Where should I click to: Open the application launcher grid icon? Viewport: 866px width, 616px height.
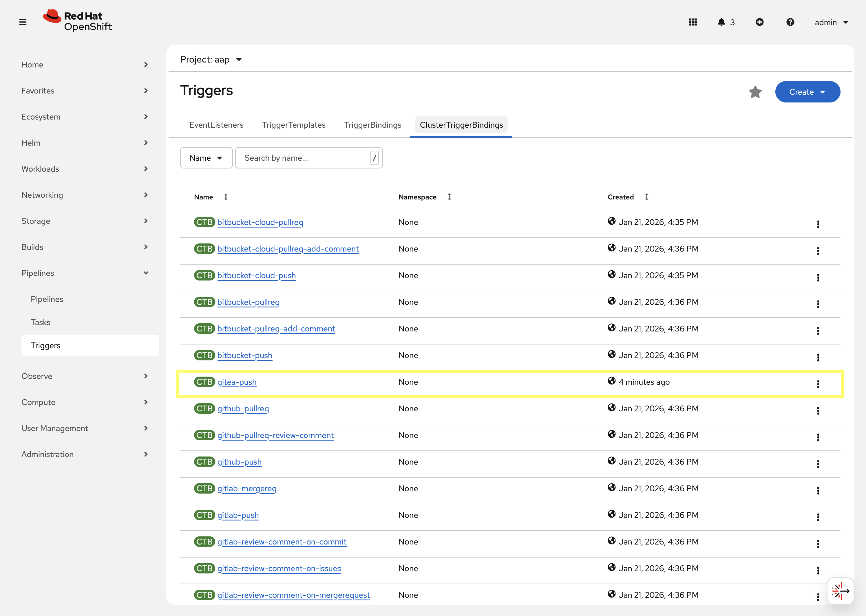pyautogui.click(x=693, y=22)
